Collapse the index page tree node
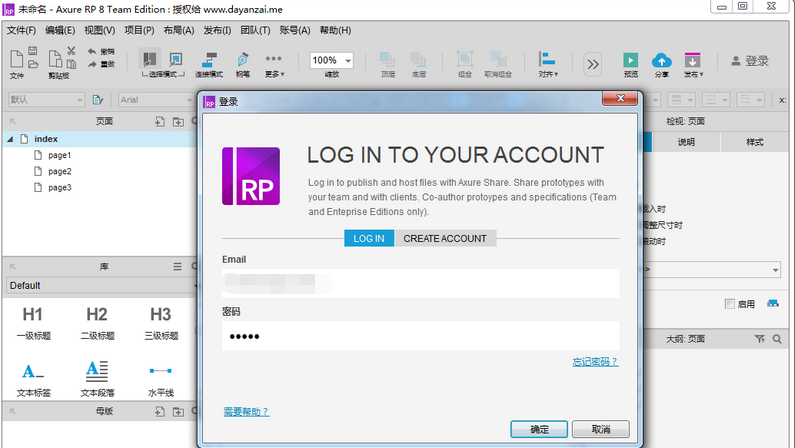Viewport: 795px width, 448px height. 11,139
